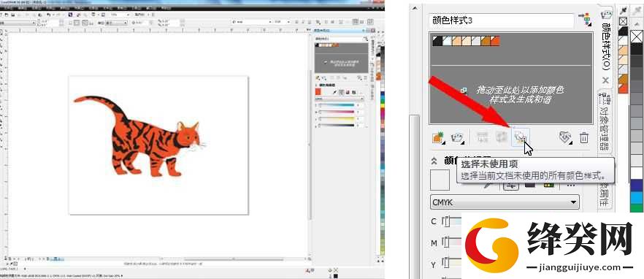The width and height of the screenshot is (644, 279).
Task: Pick dark blue swatch in default palette
Action: [637, 186]
